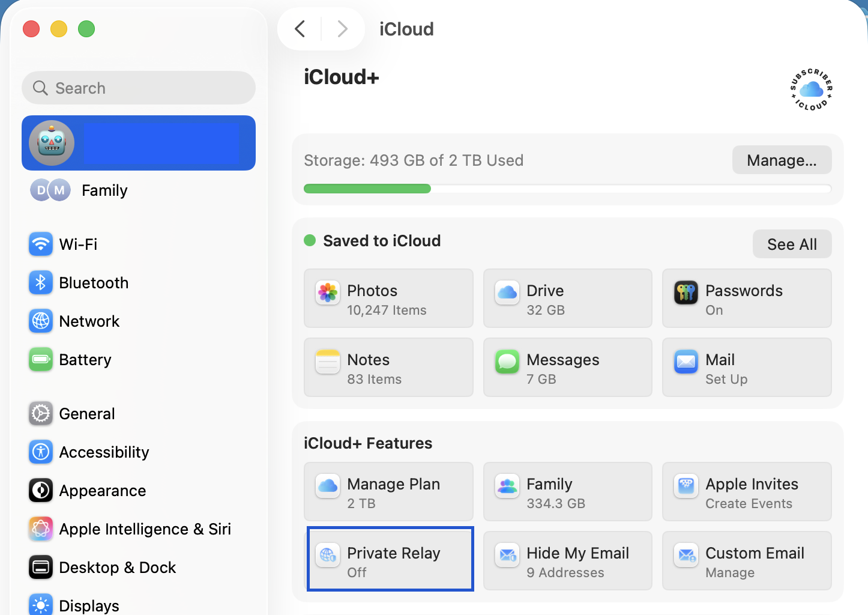Image resolution: width=868 pixels, height=615 pixels.
Task: Click the Manage... storage button
Action: (x=782, y=160)
